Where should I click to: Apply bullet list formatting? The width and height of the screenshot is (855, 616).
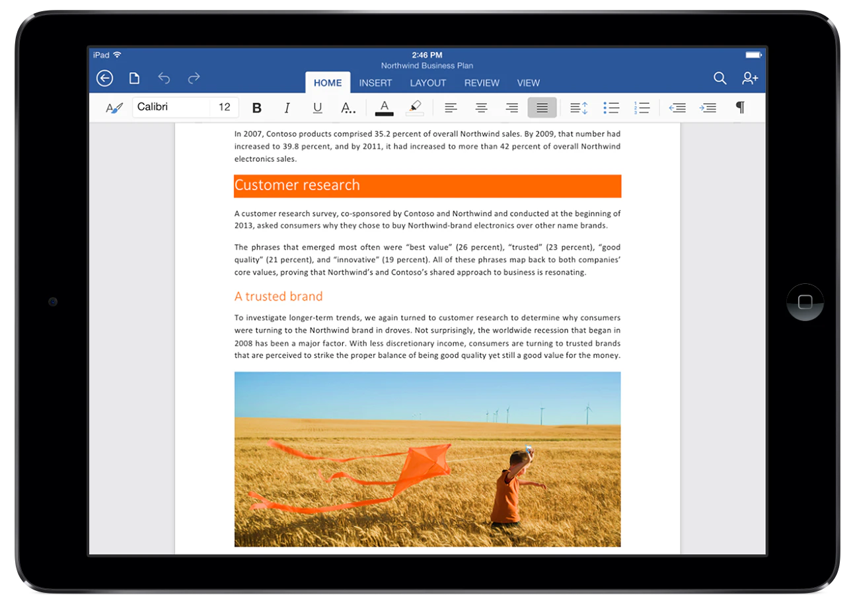611,107
